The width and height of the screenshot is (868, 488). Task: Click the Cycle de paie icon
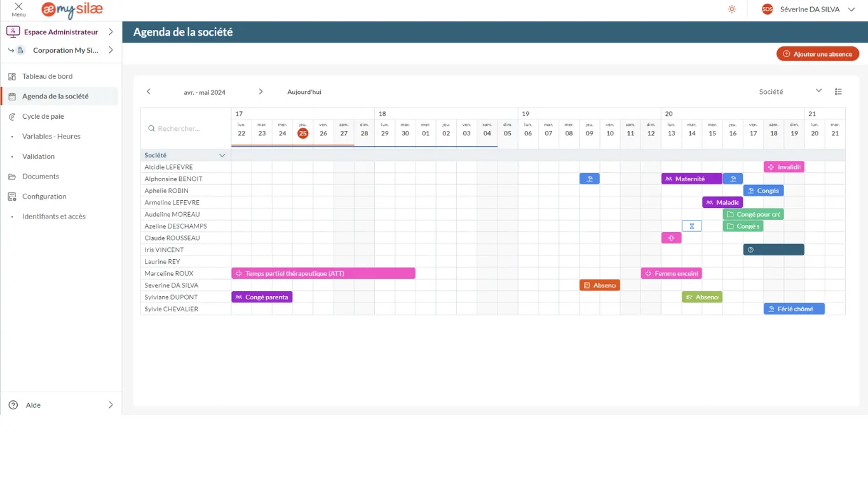point(12,116)
